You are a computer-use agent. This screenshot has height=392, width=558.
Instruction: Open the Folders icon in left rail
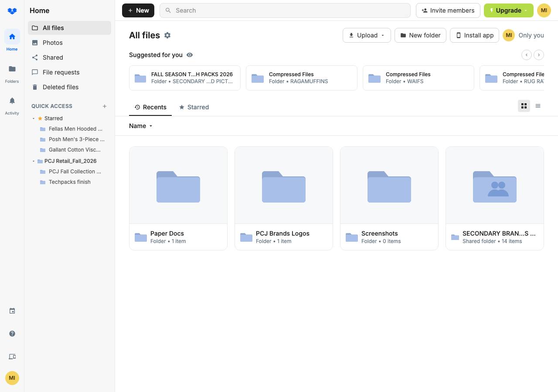(12, 69)
